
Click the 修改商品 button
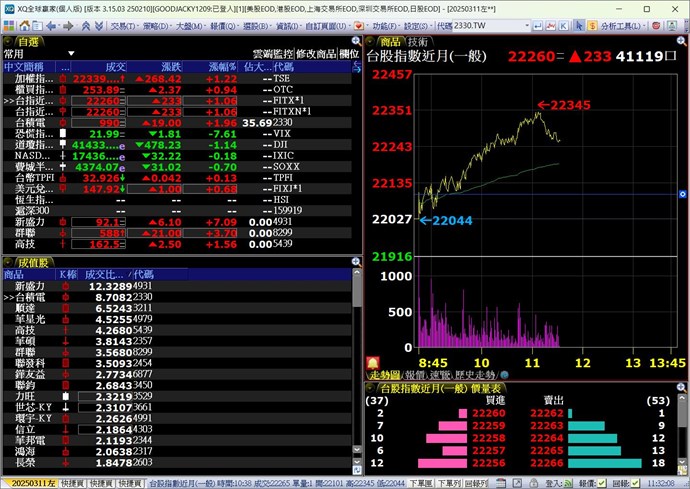click(x=317, y=53)
